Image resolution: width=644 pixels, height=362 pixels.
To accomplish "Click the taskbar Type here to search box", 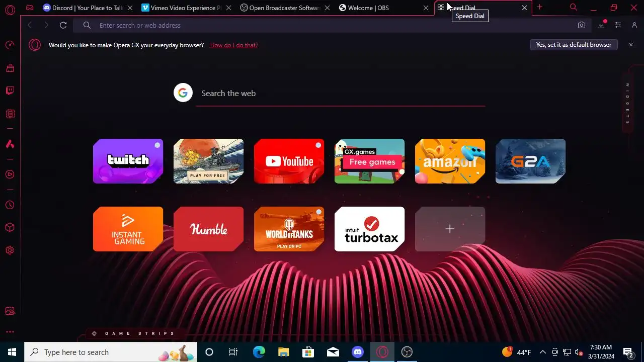I will tap(111, 352).
